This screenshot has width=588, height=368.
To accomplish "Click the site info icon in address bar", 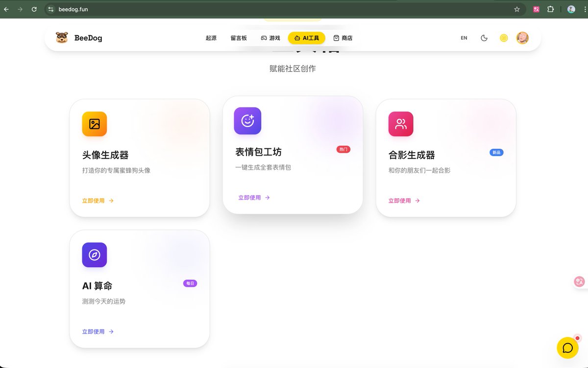I will coord(51,9).
